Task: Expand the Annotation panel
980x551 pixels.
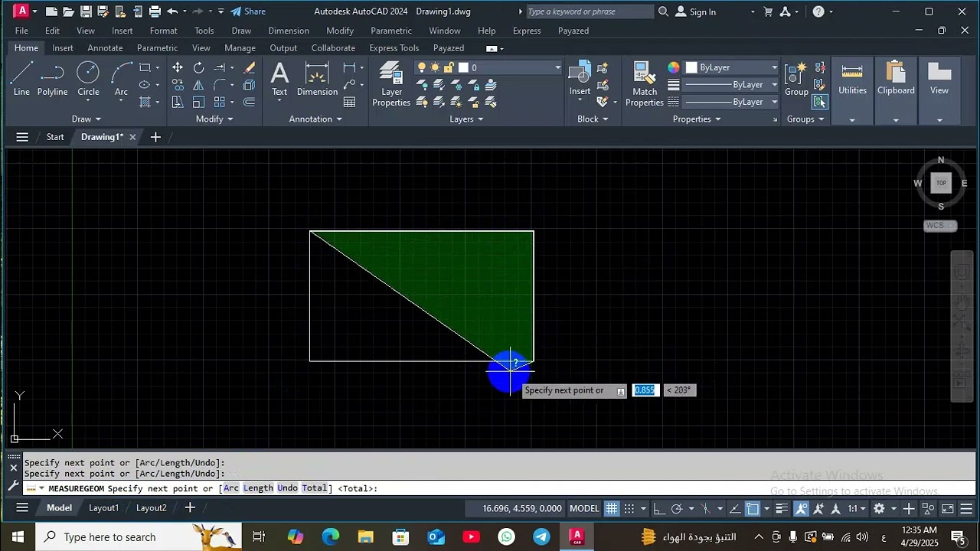Action: [315, 119]
